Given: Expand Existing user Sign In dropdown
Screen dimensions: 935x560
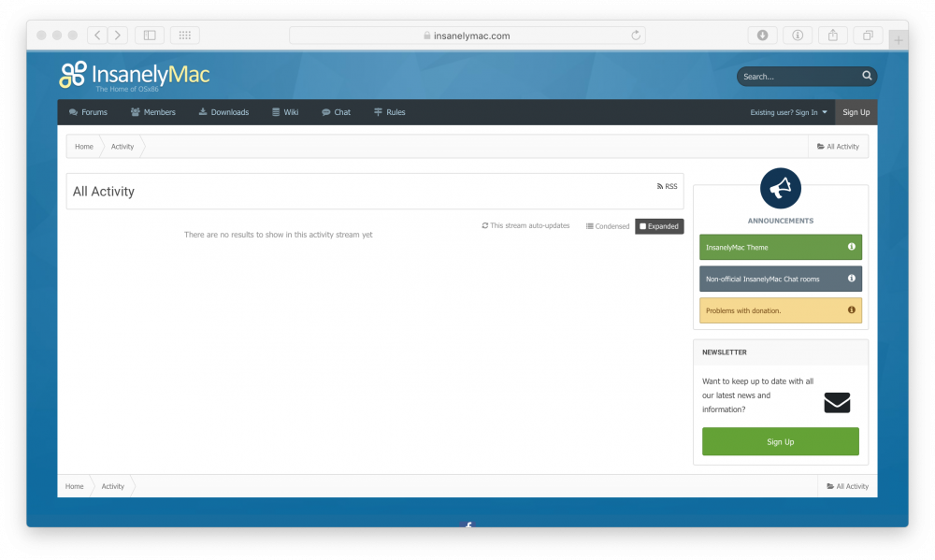Looking at the screenshot, I should tap(788, 112).
